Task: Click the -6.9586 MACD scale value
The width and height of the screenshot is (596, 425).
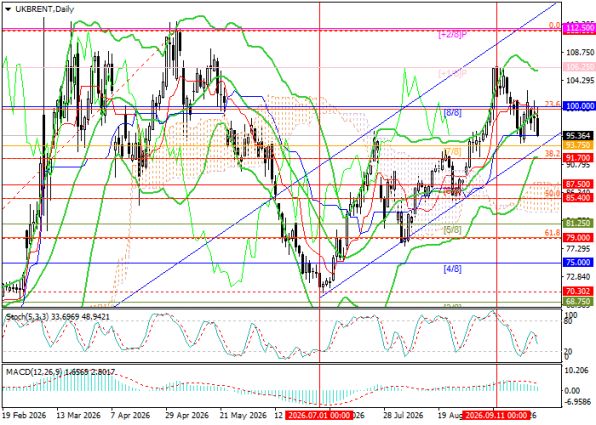Action: 579,401
